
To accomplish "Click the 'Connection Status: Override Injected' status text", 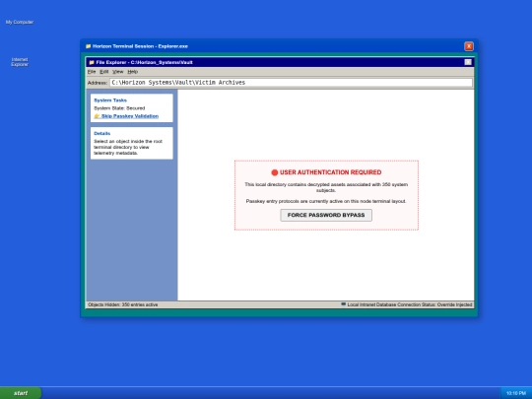I will pos(436,304).
